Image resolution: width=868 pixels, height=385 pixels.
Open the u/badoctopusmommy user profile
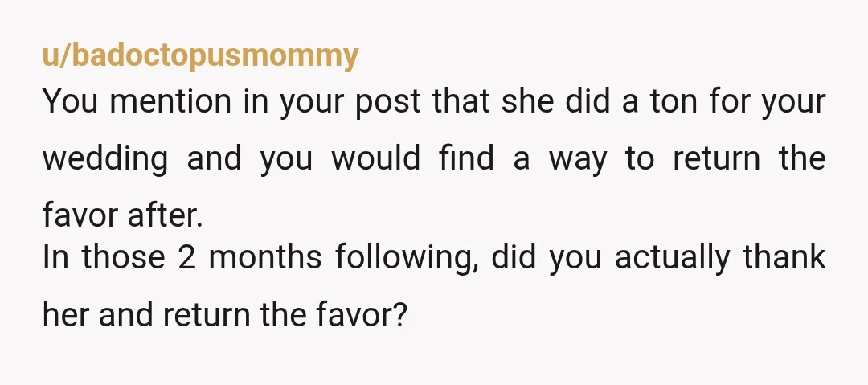pos(200,56)
